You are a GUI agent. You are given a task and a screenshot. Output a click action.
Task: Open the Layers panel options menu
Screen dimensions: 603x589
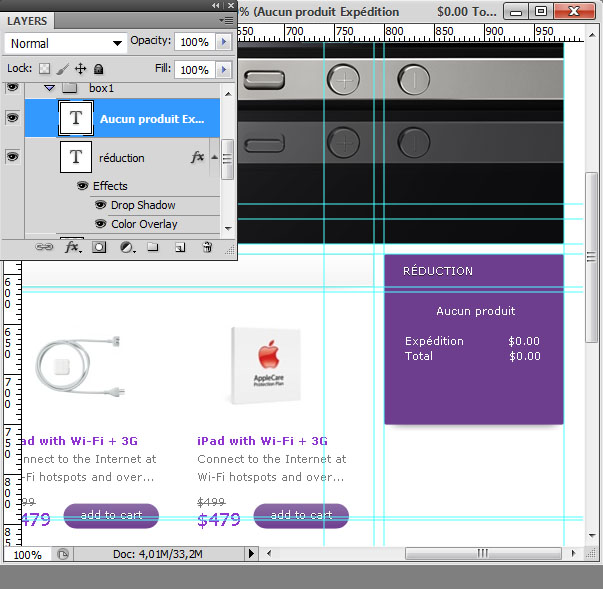click(x=227, y=20)
